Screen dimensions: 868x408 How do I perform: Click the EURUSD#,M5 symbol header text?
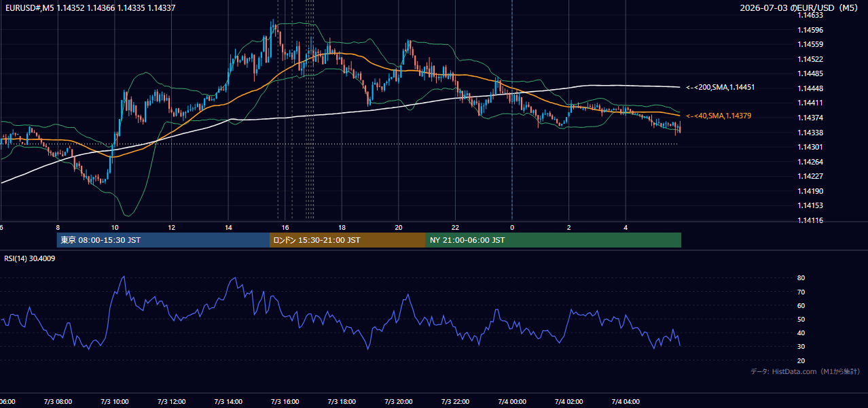coord(29,8)
